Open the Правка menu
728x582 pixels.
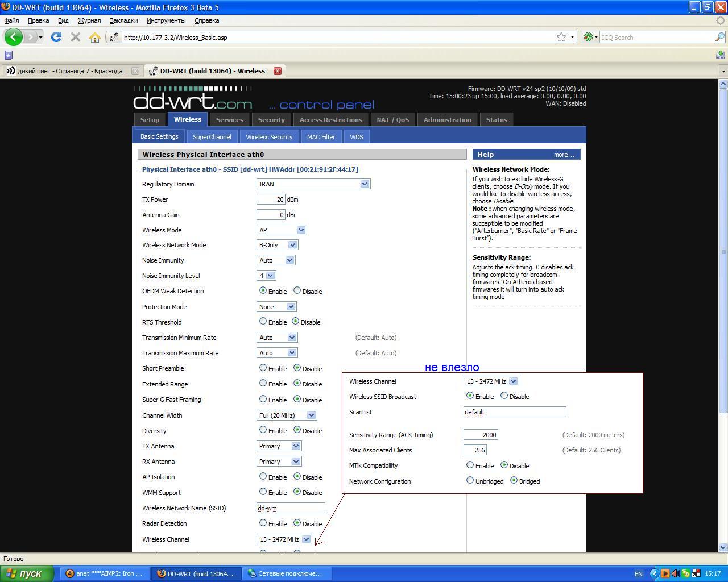point(38,20)
